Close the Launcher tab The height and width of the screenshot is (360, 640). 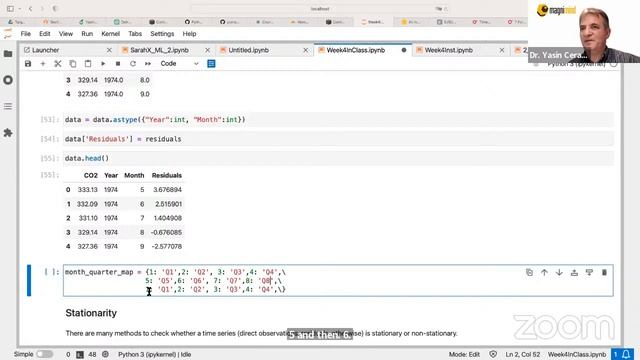(109, 50)
